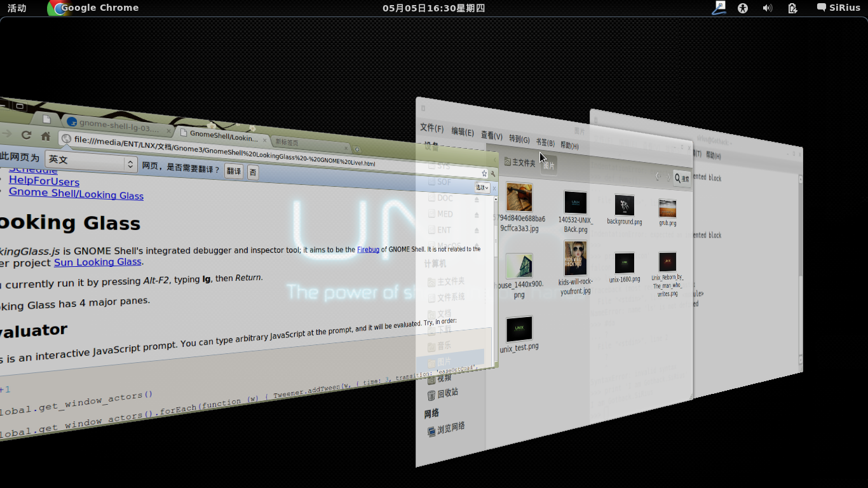
Task: Open the accessibility menu in top bar
Action: click(743, 8)
